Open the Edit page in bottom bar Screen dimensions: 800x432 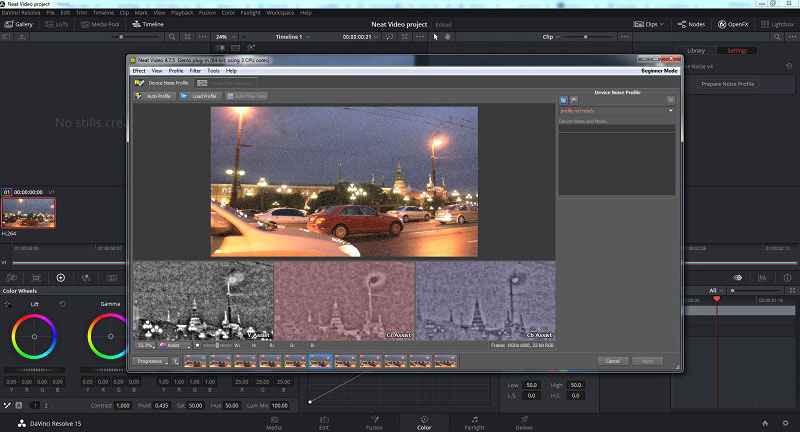(x=324, y=423)
